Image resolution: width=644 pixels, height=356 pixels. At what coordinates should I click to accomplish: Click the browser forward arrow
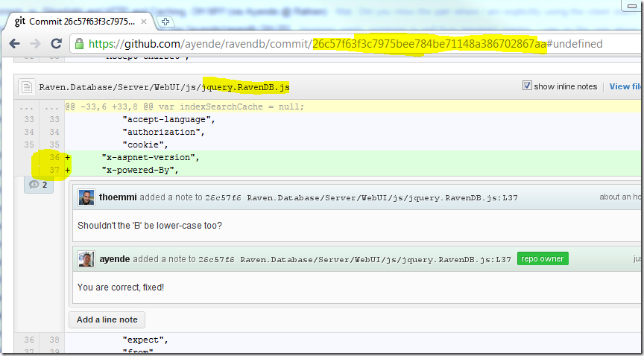click(35, 43)
